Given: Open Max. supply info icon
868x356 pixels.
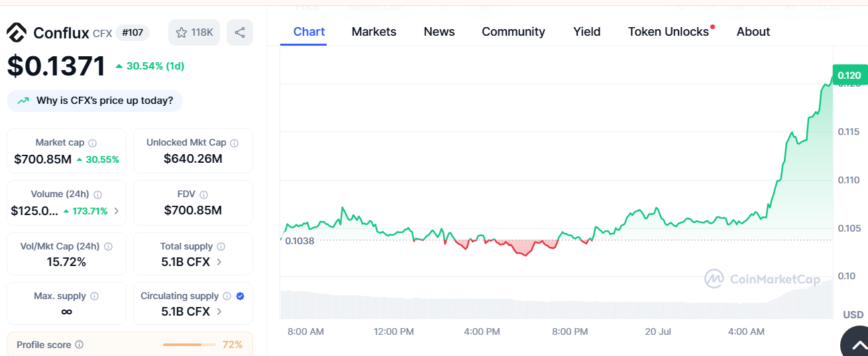Looking at the screenshot, I should point(94,296).
